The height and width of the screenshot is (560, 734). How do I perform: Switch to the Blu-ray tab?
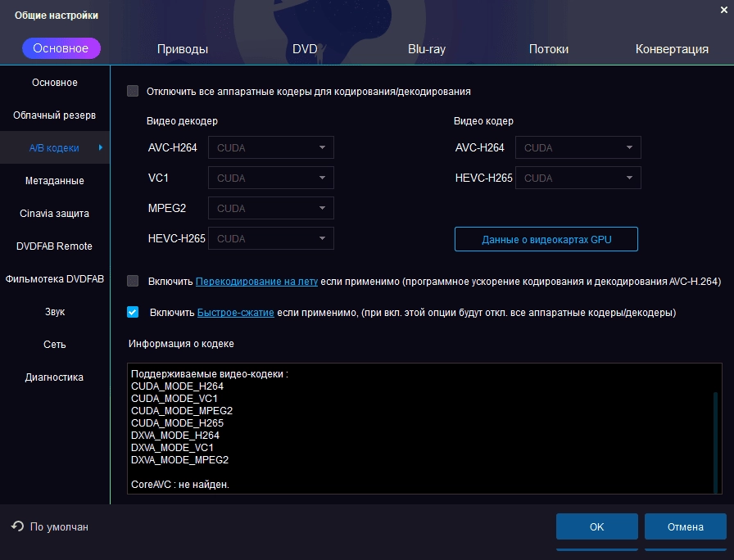[x=427, y=48]
